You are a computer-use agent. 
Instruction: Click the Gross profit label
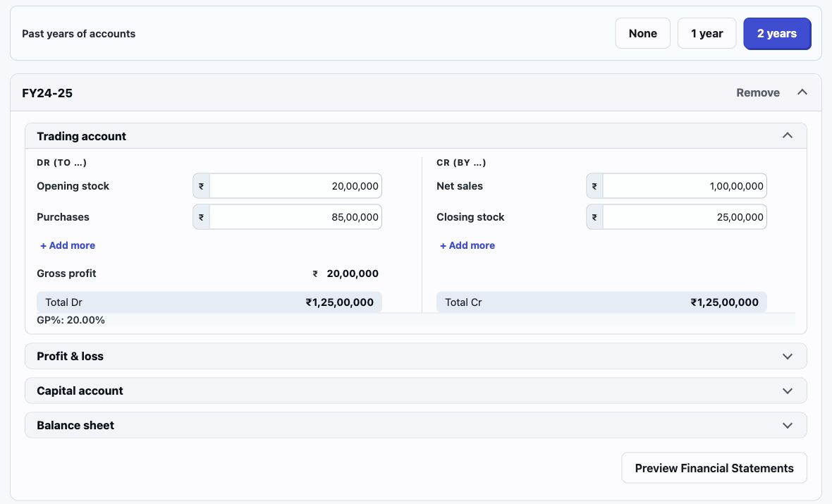pyautogui.click(x=66, y=273)
